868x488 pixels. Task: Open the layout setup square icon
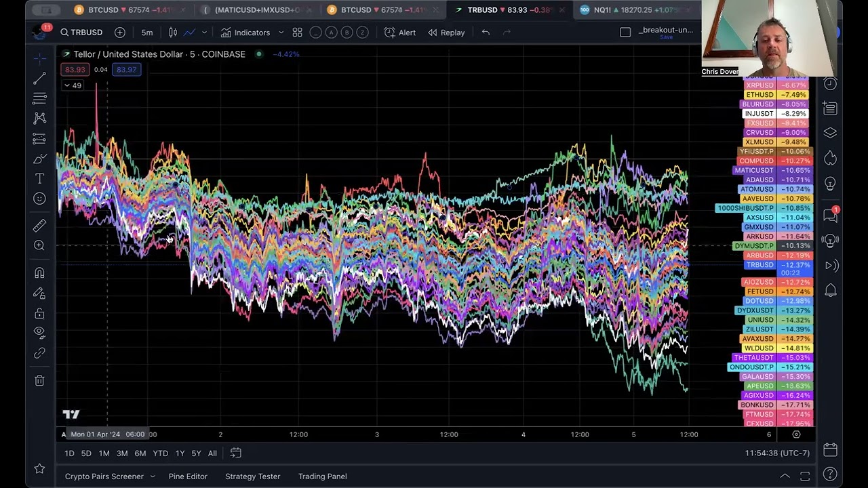625,33
